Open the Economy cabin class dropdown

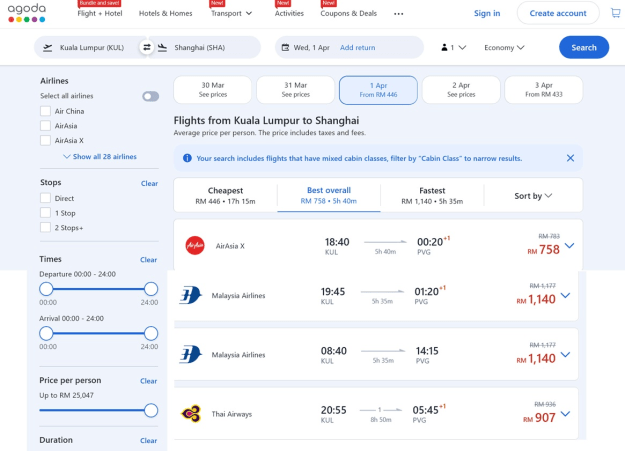point(504,47)
